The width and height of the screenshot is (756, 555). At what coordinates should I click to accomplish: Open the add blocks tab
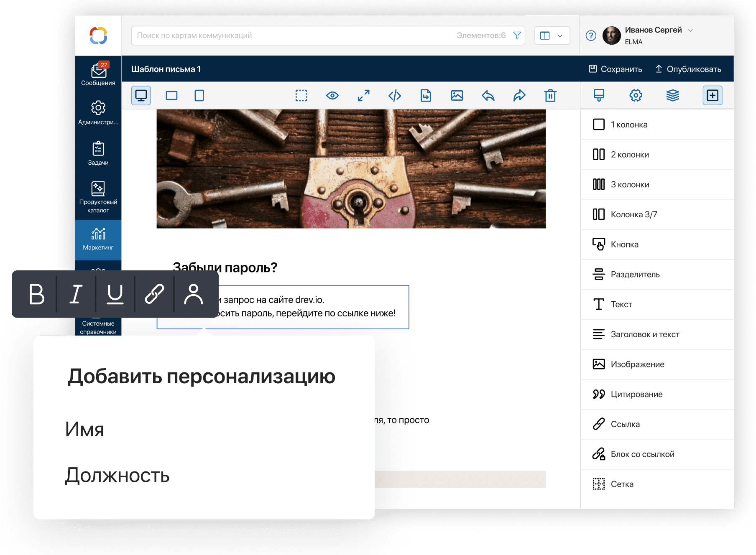[x=713, y=95]
